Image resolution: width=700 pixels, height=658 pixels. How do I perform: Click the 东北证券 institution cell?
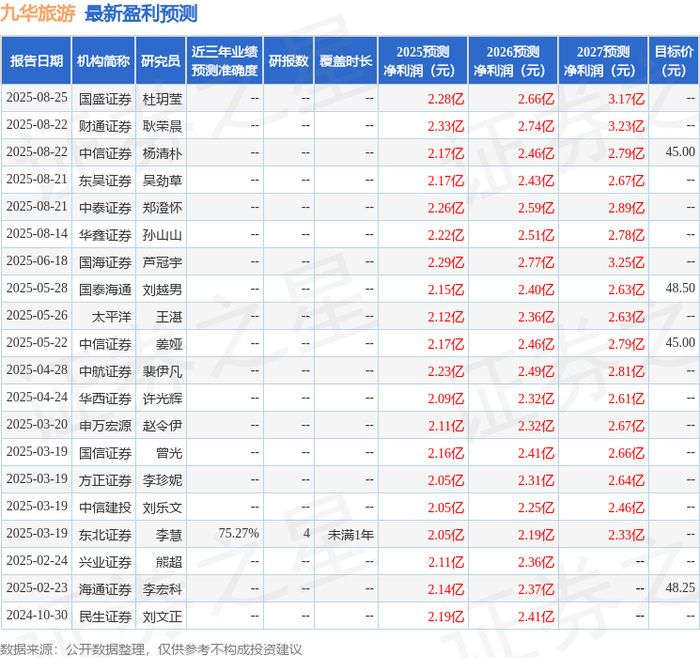coord(105,535)
